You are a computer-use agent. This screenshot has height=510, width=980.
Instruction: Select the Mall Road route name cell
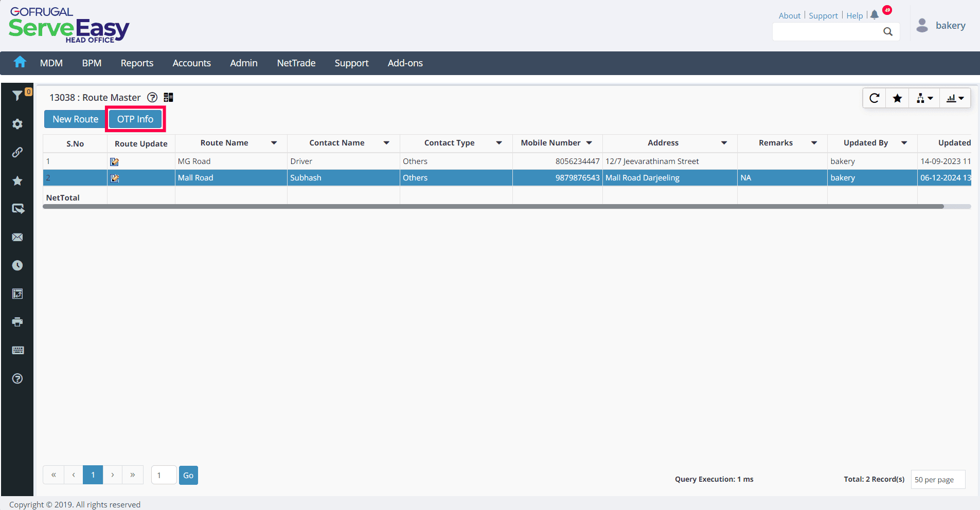(x=231, y=178)
